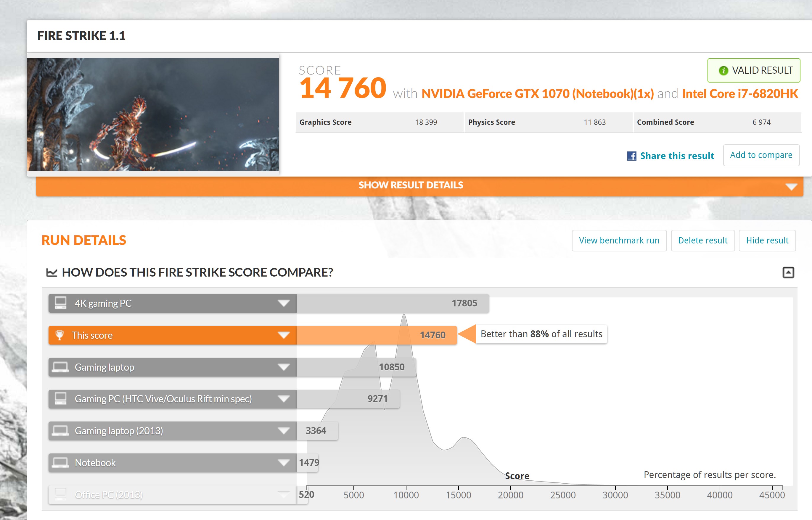The width and height of the screenshot is (812, 520).
Task: Expand the This score dropdown arrow
Action: pyautogui.click(x=284, y=335)
